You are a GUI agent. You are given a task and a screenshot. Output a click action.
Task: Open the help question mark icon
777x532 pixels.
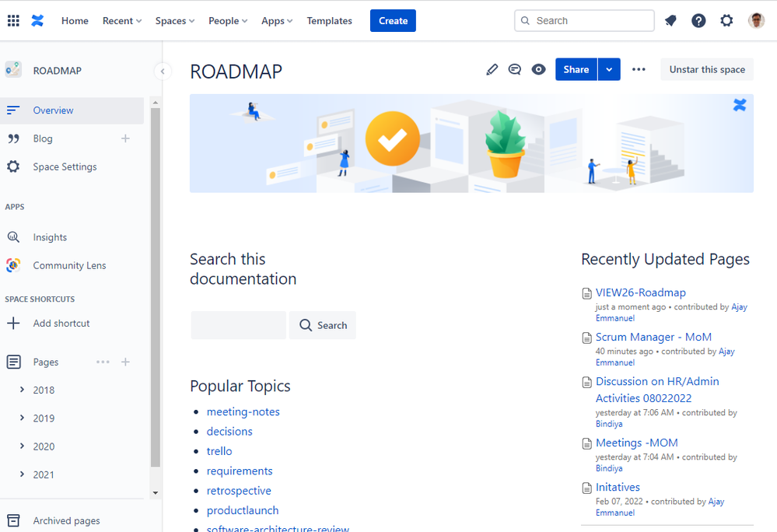[698, 21]
